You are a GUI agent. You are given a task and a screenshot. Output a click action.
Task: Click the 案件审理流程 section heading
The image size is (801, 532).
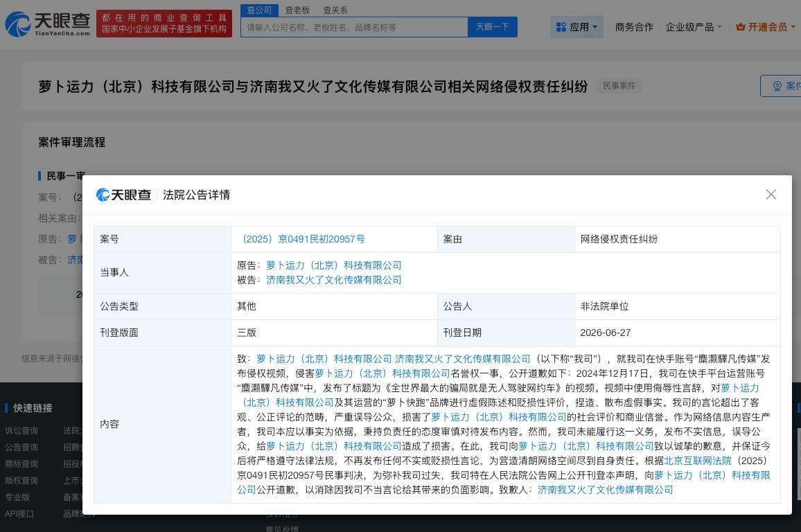[71, 143]
